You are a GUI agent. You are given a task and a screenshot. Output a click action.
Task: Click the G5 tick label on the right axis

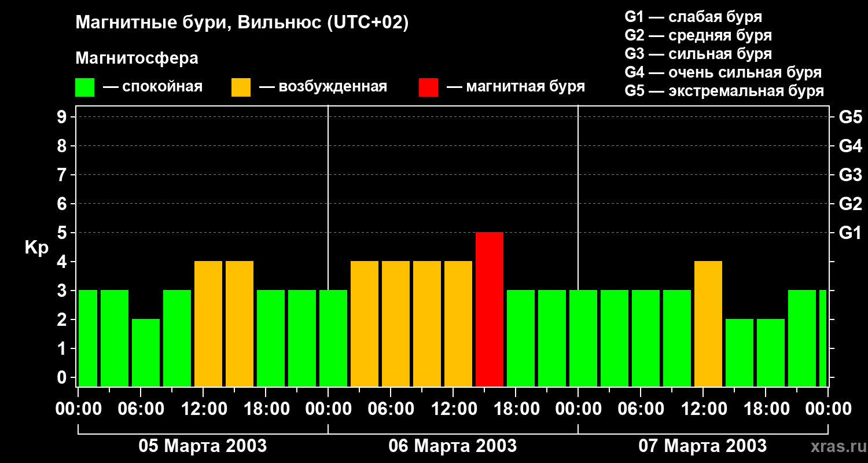point(850,117)
